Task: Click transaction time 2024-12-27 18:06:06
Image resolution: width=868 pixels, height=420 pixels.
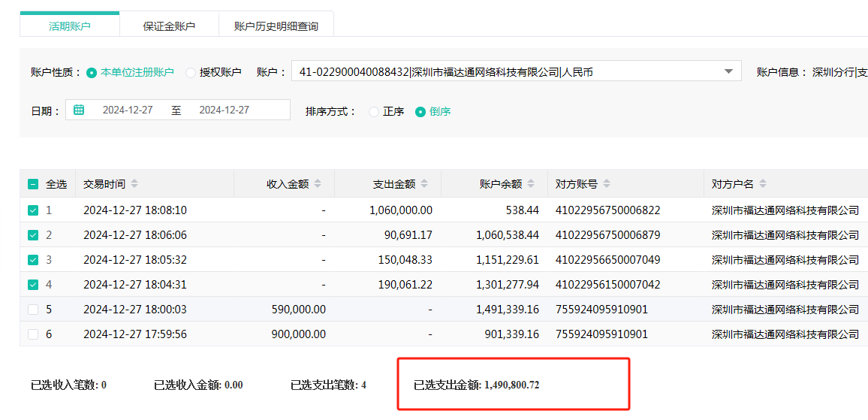Action: [135, 235]
